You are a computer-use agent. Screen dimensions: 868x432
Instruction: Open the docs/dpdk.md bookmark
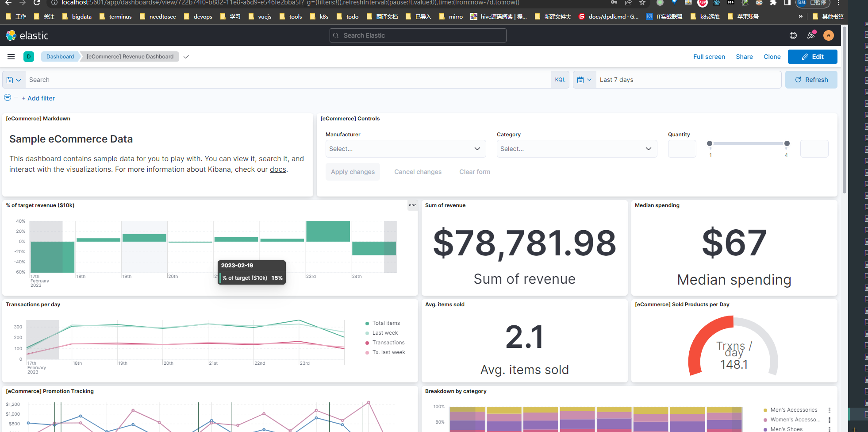click(608, 16)
